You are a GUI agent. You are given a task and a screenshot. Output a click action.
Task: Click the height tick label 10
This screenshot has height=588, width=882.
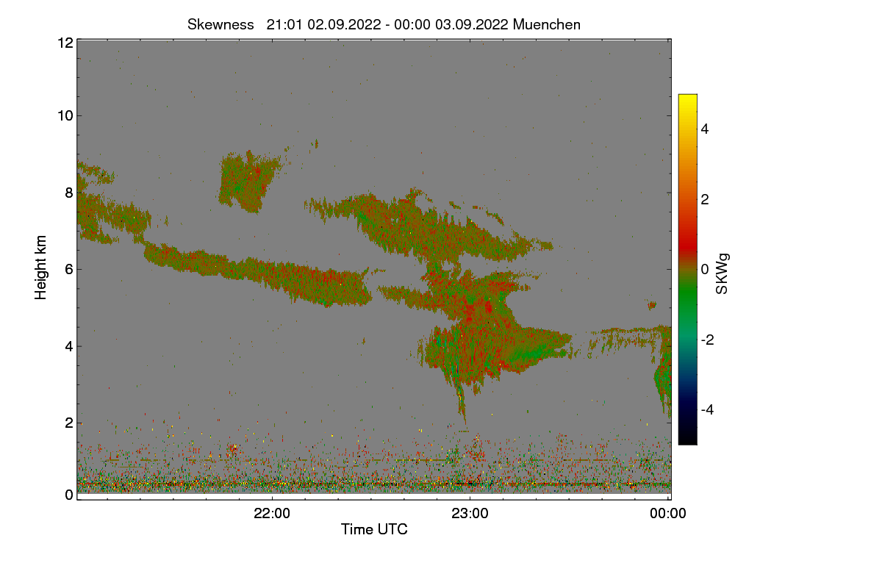pos(64,115)
